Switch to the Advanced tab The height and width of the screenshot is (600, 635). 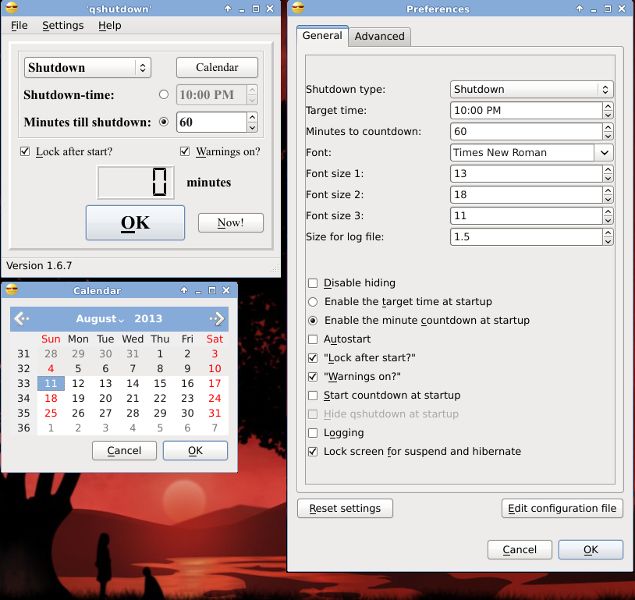tap(379, 36)
